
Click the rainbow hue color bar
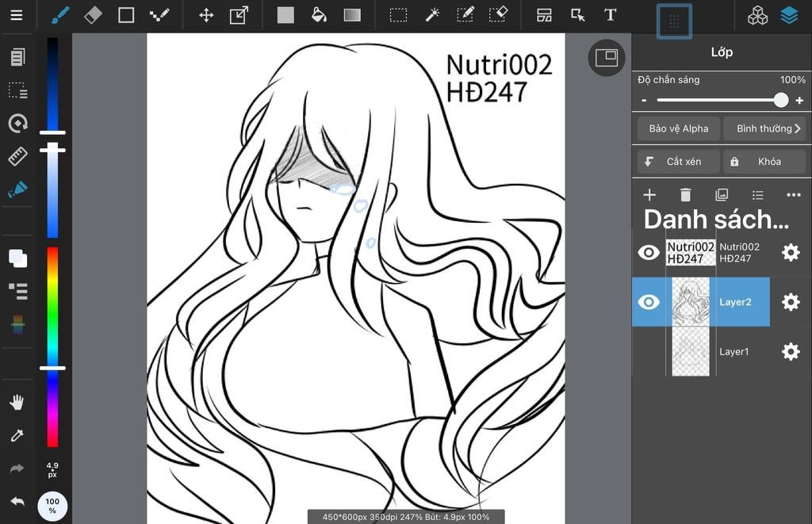point(53,347)
